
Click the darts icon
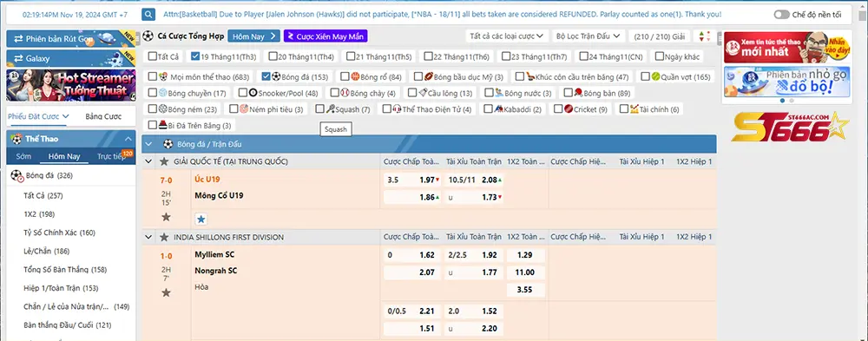coord(244,109)
